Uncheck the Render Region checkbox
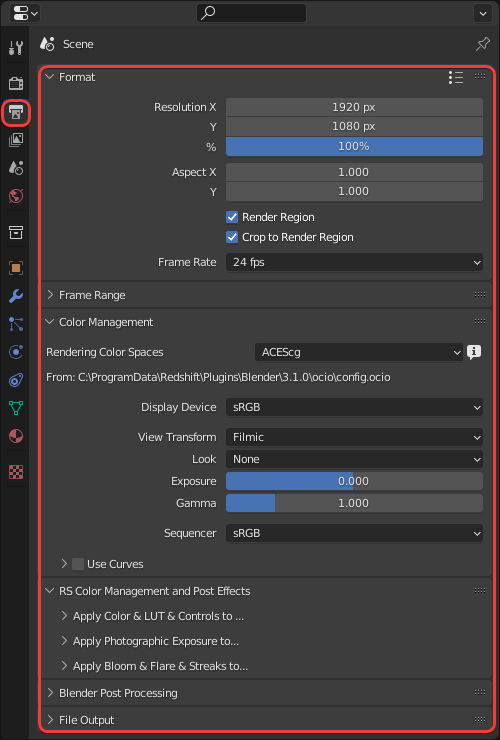This screenshot has height=740, width=500. pos(232,217)
